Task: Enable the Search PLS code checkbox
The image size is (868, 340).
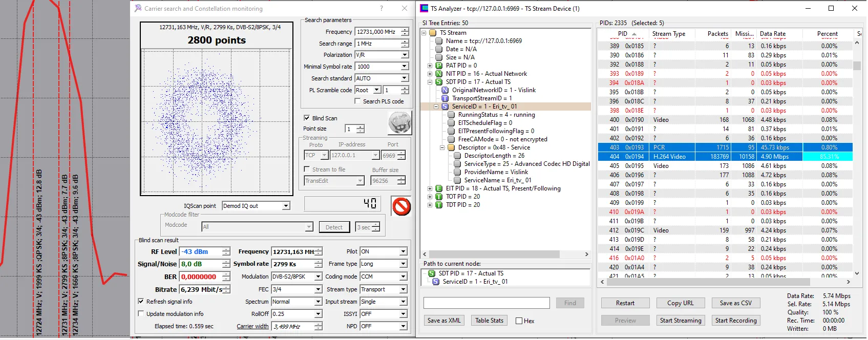Action: [x=357, y=101]
